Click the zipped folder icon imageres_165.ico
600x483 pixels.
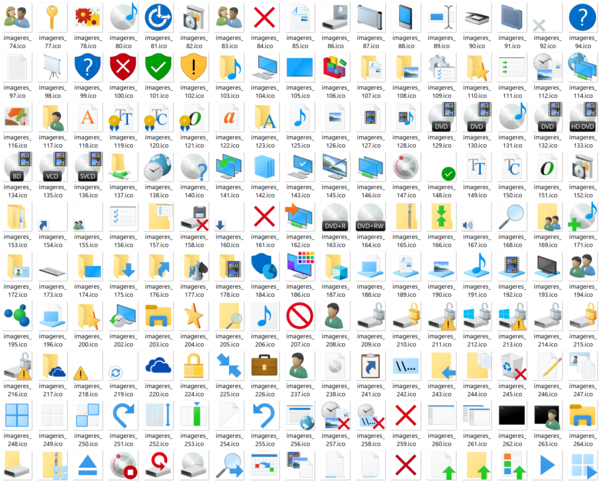coord(406,217)
